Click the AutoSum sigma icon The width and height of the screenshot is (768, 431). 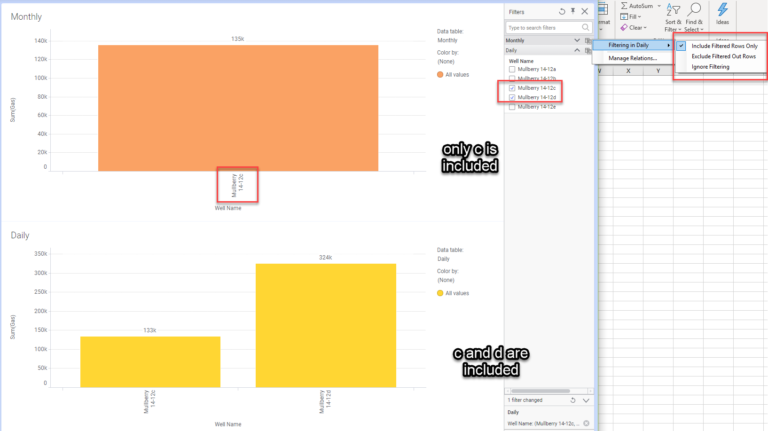coord(624,6)
